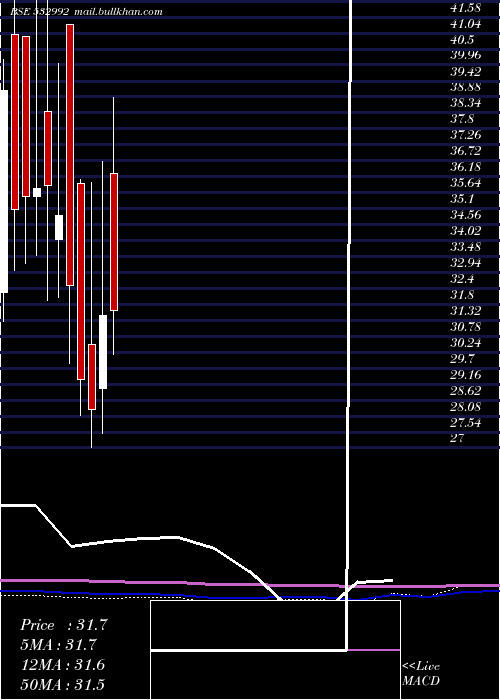500x700 pixels.
Task: Click the 32.94 price axis label
Action: coord(466,262)
